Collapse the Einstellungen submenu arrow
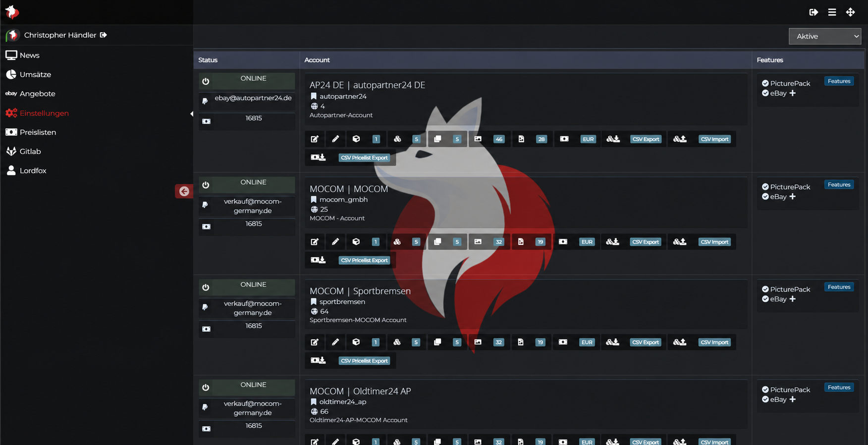The width and height of the screenshot is (868, 445). click(192, 114)
